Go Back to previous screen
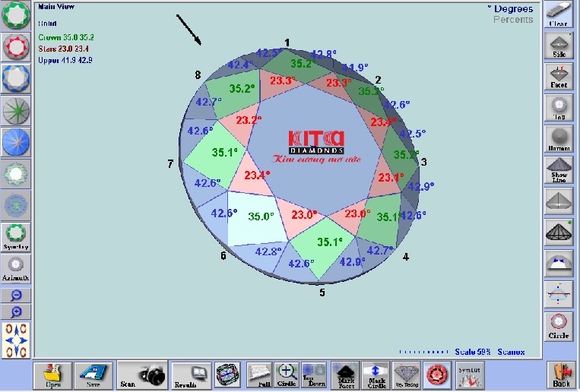 click(562, 375)
